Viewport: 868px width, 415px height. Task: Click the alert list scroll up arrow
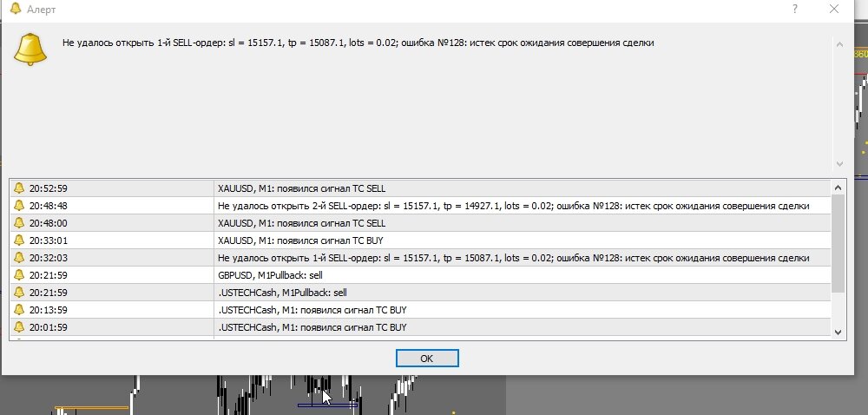click(838, 188)
